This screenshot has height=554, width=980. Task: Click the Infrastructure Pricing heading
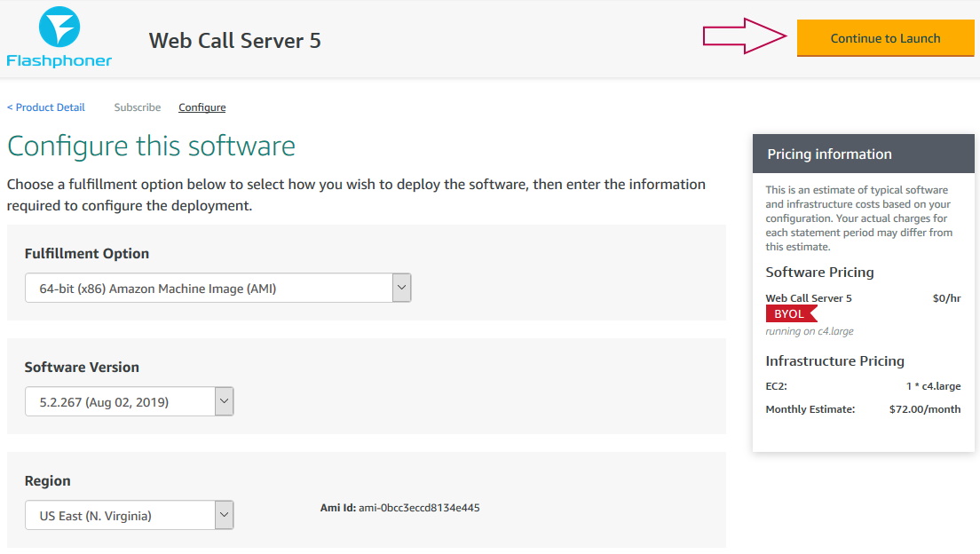[x=834, y=361]
